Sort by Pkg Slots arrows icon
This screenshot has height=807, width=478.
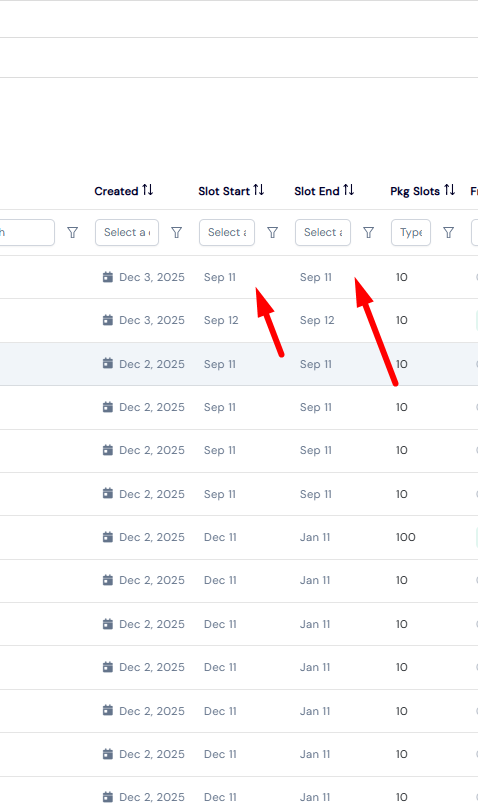coord(450,190)
